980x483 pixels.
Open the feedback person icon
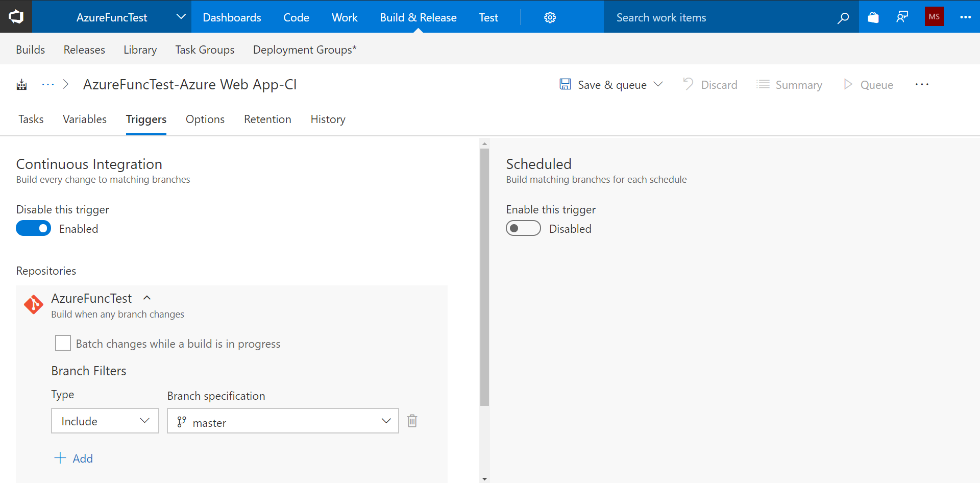click(x=902, y=17)
